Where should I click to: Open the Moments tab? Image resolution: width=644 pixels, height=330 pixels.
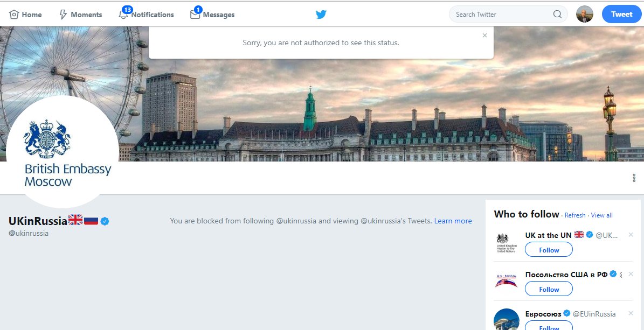tap(80, 15)
